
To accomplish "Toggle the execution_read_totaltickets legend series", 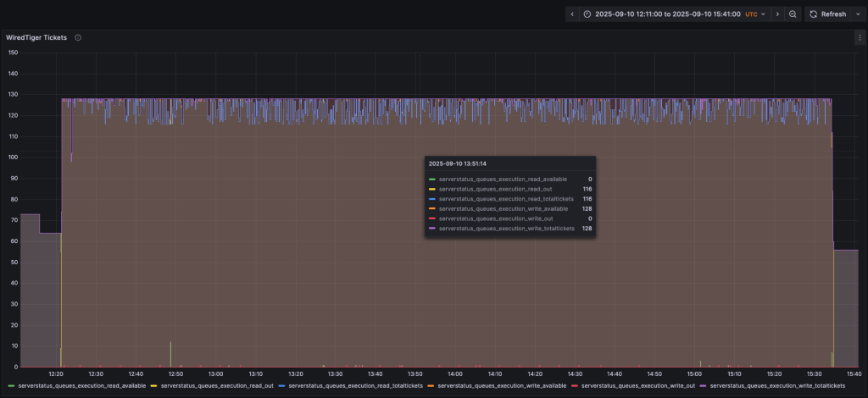I will point(355,385).
